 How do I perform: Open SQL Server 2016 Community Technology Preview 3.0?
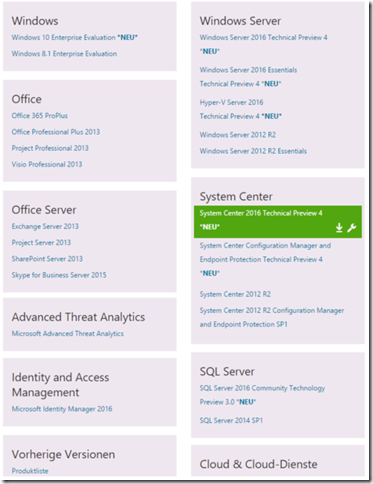(262, 395)
